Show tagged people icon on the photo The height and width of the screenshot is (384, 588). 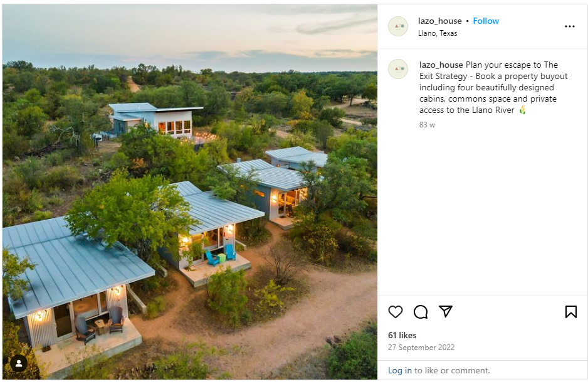tap(19, 363)
